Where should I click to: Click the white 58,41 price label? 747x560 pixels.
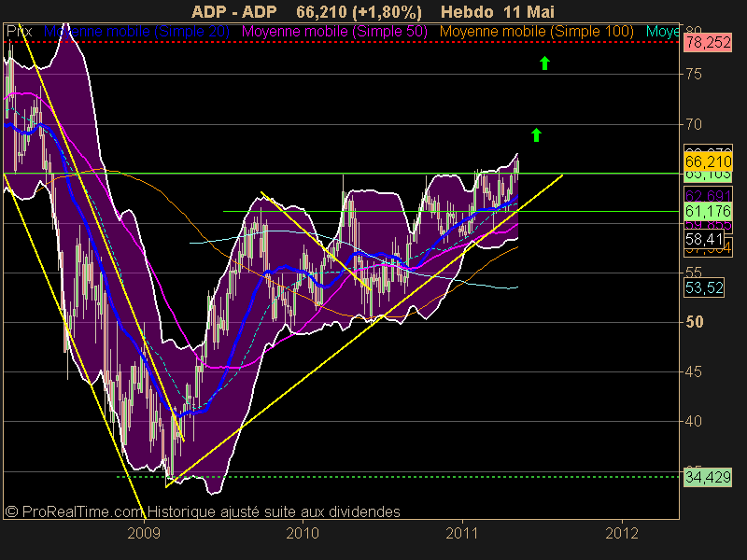(704, 239)
